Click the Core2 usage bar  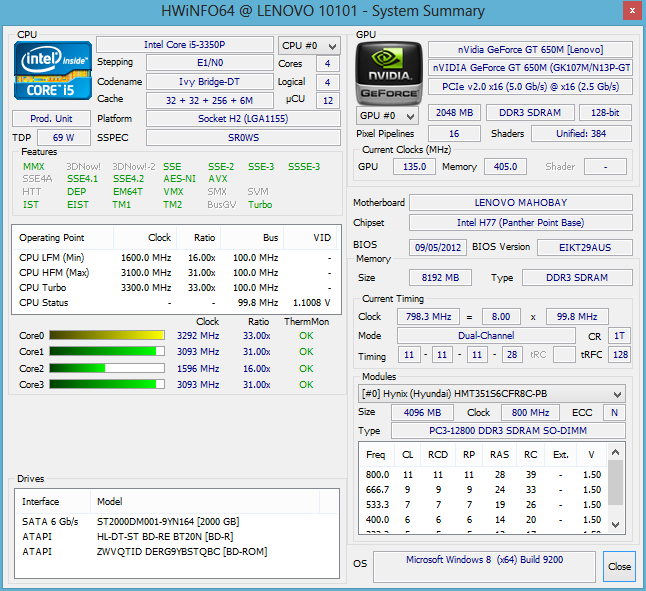tap(107, 368)
